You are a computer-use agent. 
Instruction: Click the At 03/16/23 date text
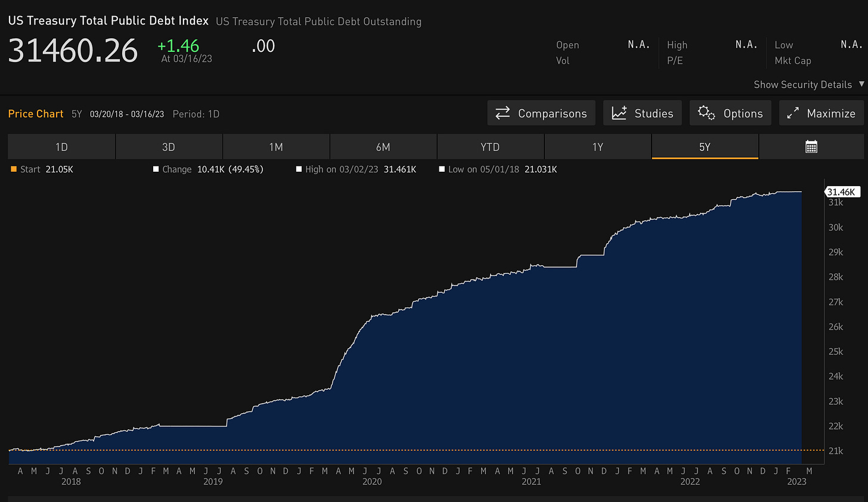pos(187,59)
